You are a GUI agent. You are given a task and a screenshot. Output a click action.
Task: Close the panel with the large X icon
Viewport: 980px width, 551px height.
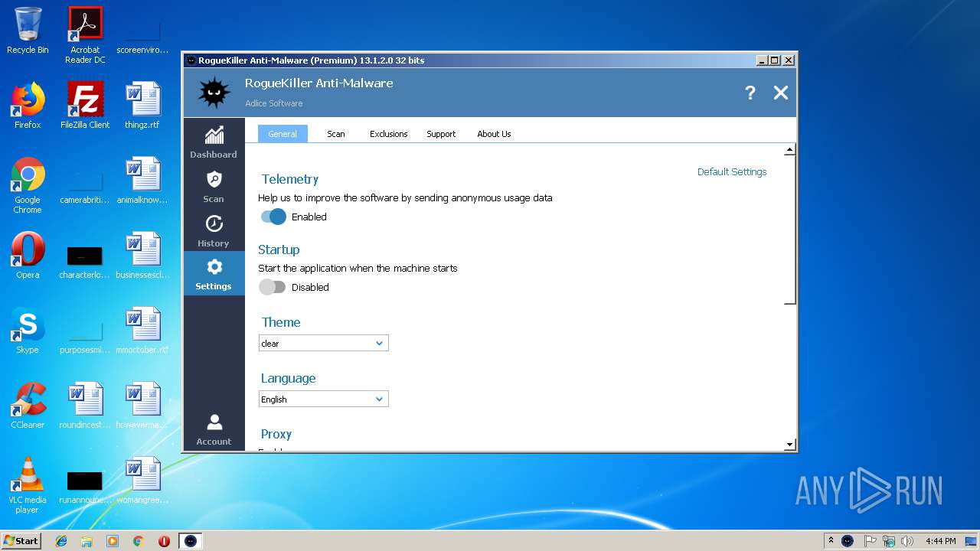(781, 93)
